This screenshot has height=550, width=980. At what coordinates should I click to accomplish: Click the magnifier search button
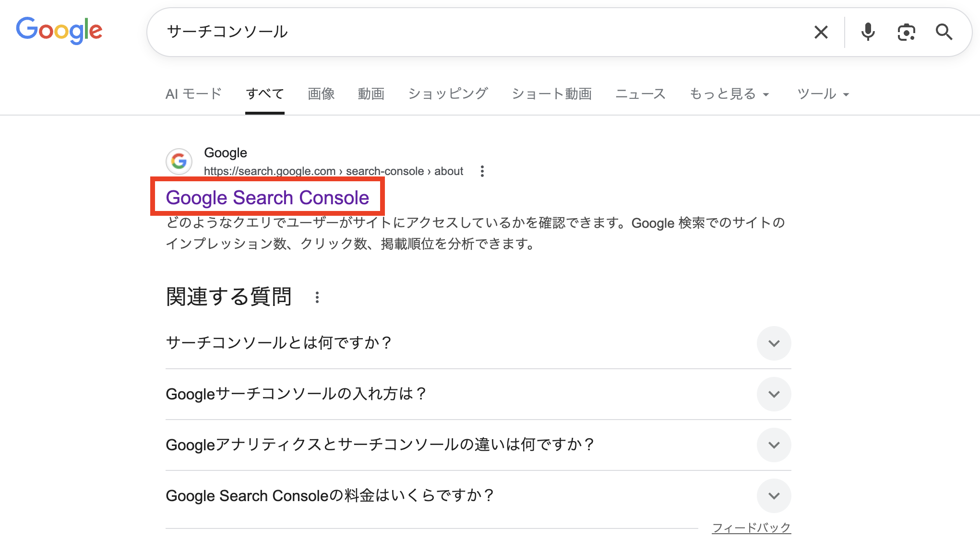tap(944, 32)
